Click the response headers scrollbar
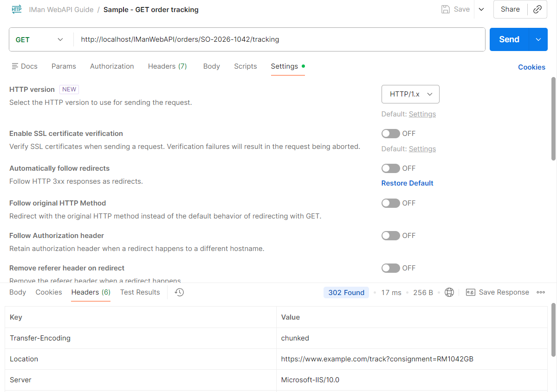 pos(553,330)
